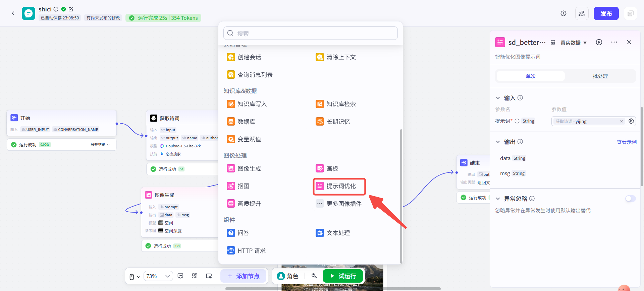Select 文本处理 node icon
The width and height of the screenshot is (644, 291).
[320, 233]
